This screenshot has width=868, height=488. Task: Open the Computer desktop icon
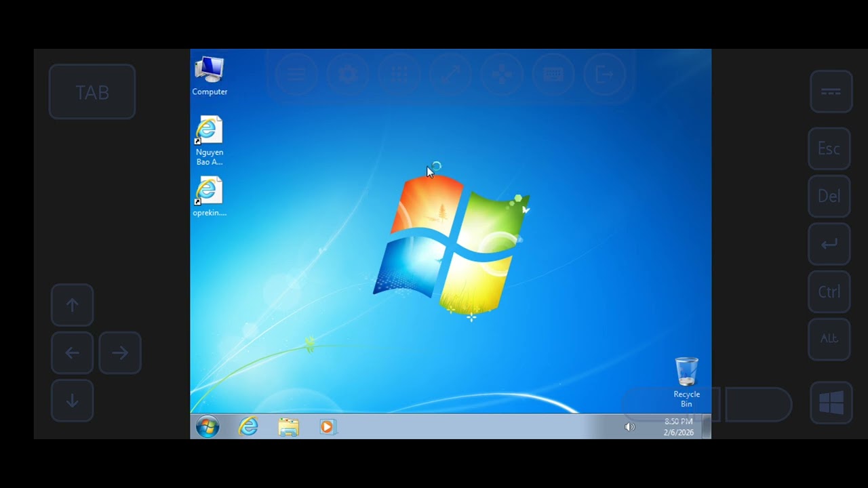210,77
